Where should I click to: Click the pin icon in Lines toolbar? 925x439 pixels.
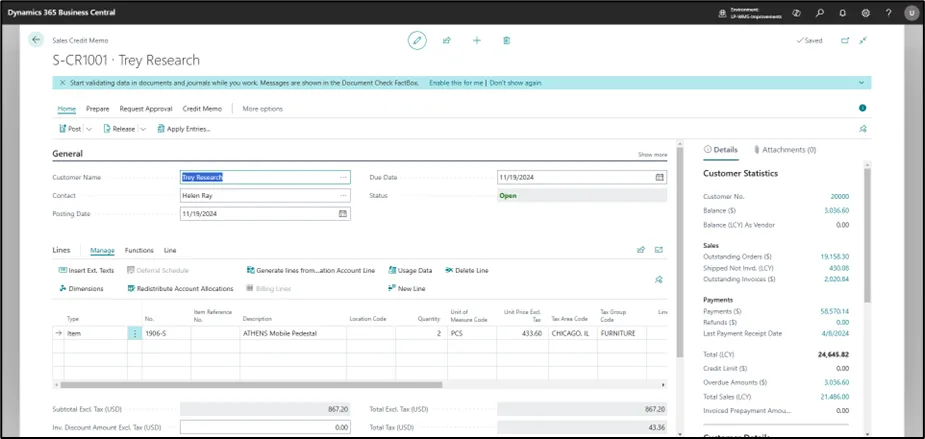(659, 280)
